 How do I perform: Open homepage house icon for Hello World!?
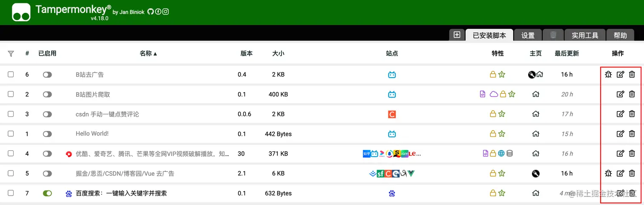point(536,134)
